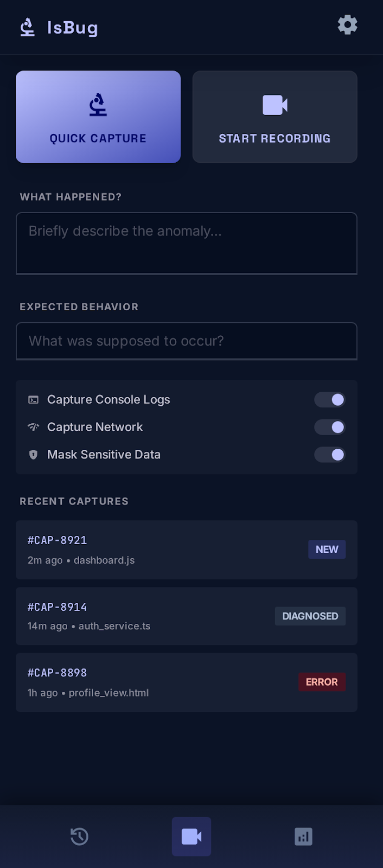
Task: Click the video camera icon on Start Recording
Action: pos(275,106)
